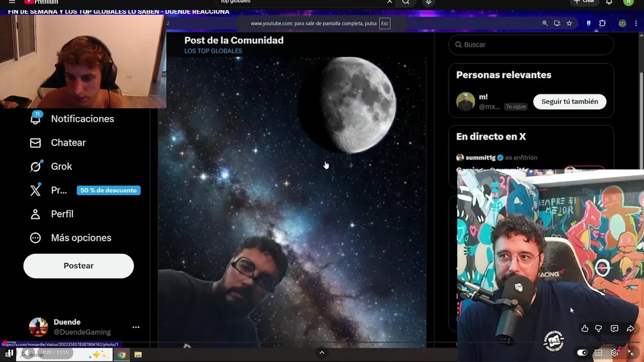Exit fullscreen with the collapse arrows
This screenshot has height=362, width=644.
coord(630,352)
